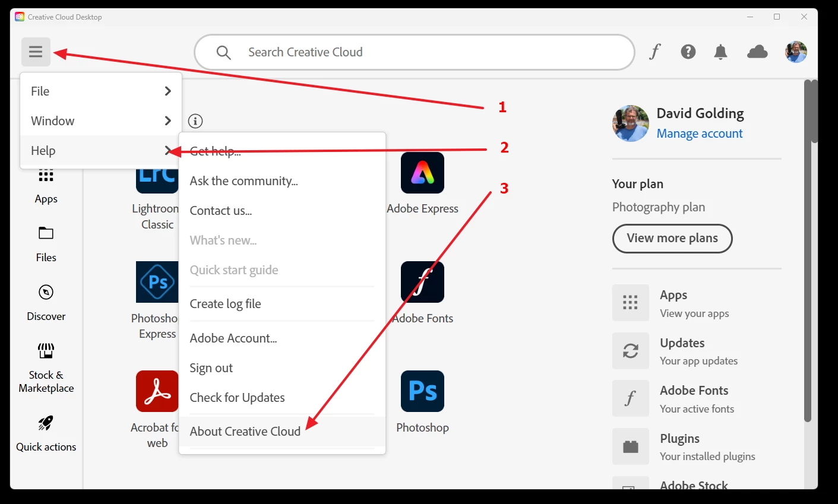Click Manage account link
Viewport: 838px width, 504px height.
click(700, 134)
